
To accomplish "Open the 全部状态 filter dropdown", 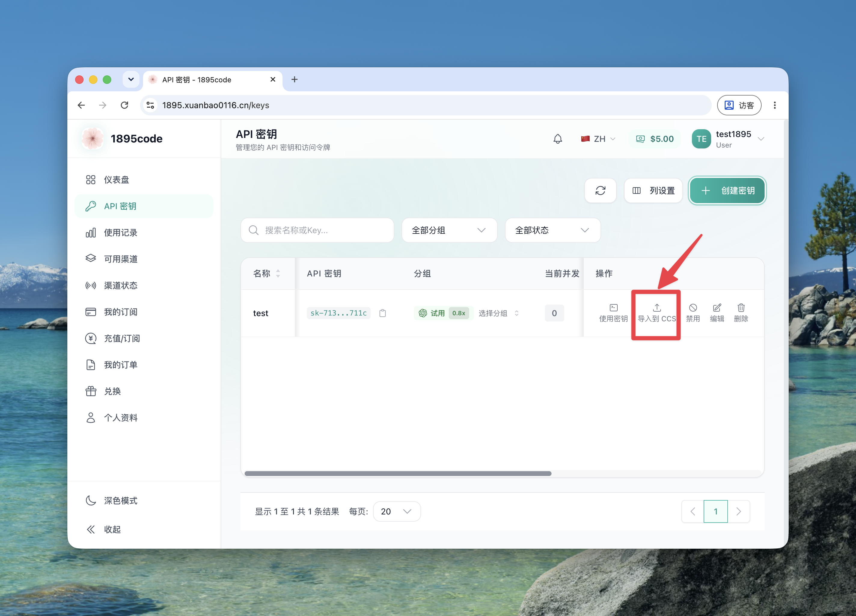I will tap(552, 230).
